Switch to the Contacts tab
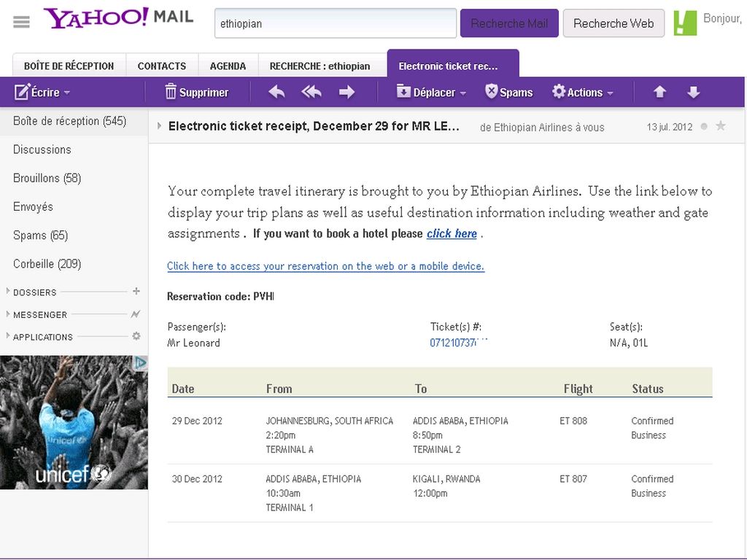The height and width of the screenshot is (560, 747). 162,66
